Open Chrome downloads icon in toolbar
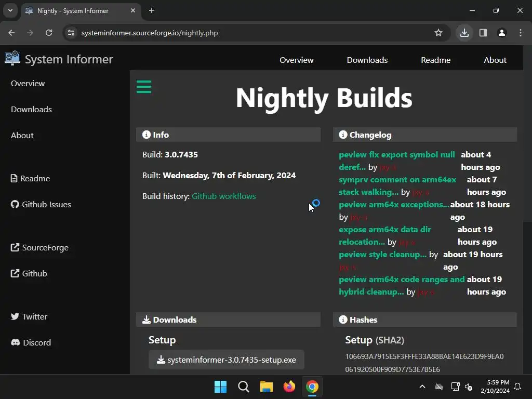This screenshot has height=399, width=532. pyautogui.click(x=464, y=33)
